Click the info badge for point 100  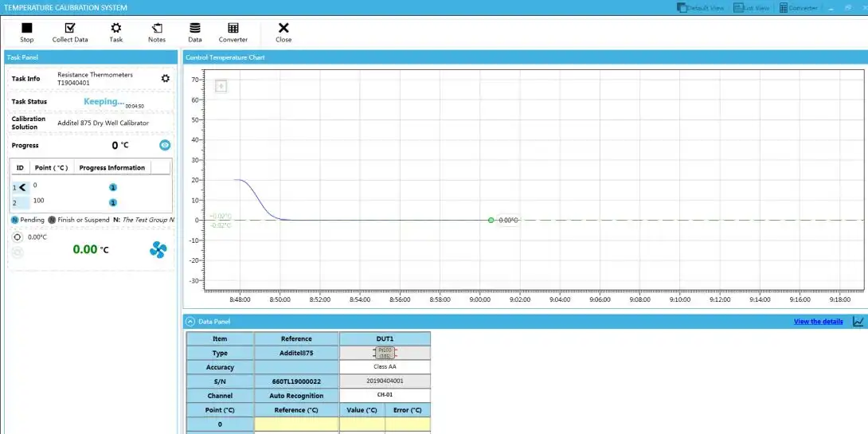click(112, 203)
